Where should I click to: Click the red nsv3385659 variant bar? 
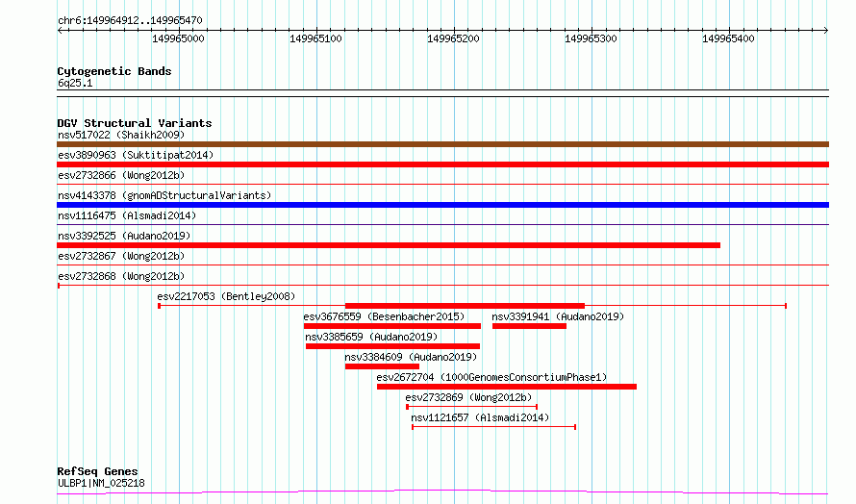click(x=392, y=346)
